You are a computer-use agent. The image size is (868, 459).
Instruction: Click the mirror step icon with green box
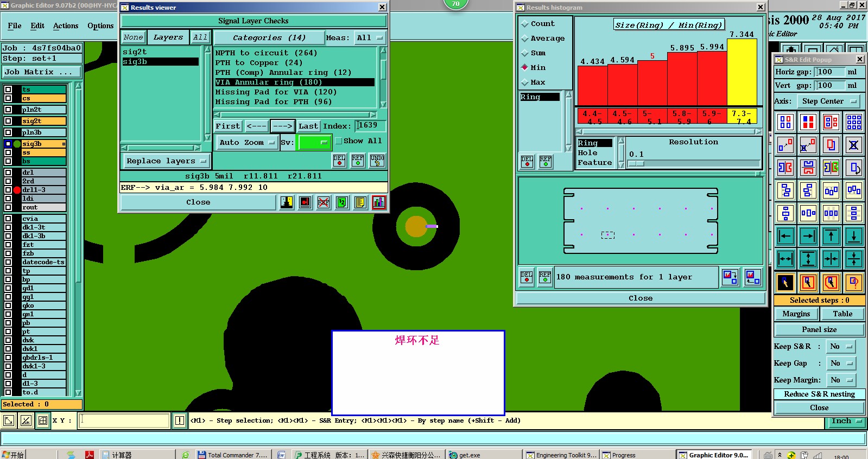[x=831, y=168]
